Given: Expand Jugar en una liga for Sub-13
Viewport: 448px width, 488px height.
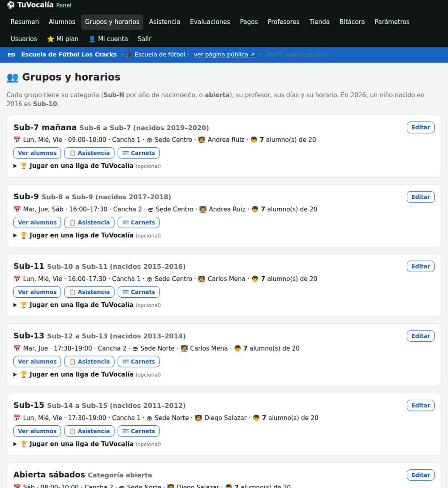Looking at the screenshot, I should [x=87, y=374].
